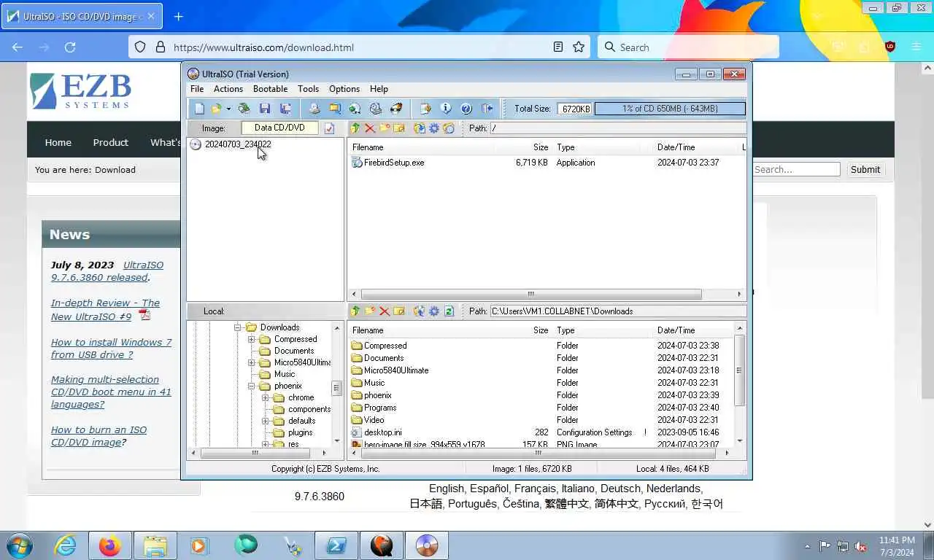Open the dropdown arrow beside Open icon
This screenshot has height=560, width=934.
(x=228, y=109)
